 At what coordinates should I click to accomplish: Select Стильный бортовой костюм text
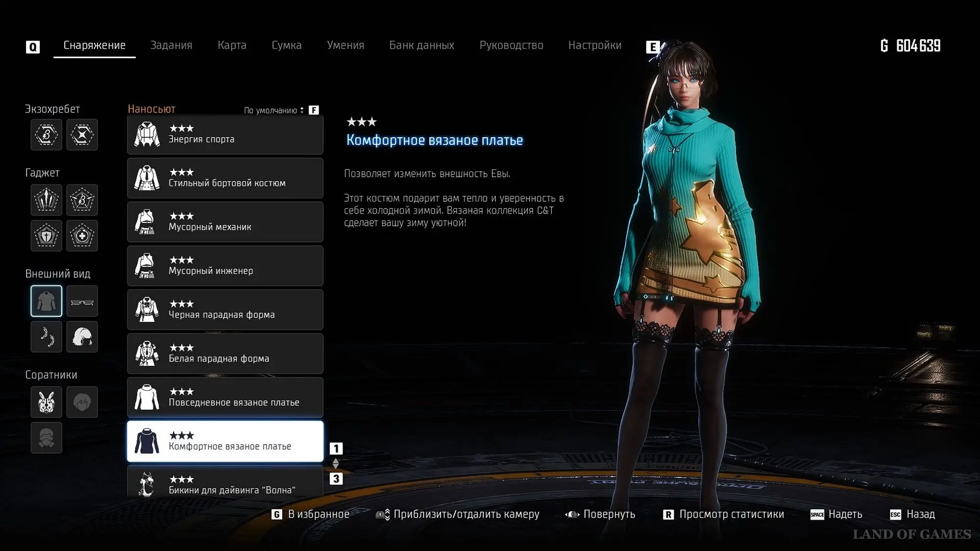[x=227, y=183]
